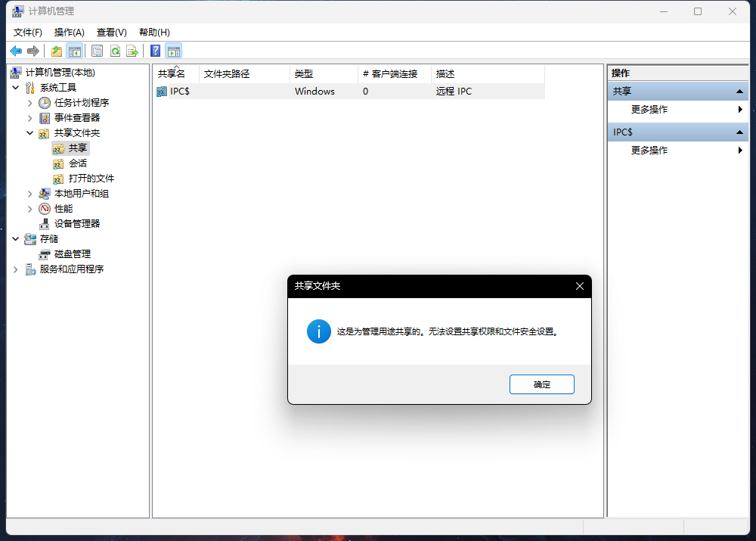Screen dimensions: 756x541
Task: Open the 查看(V) menu
Action: [x=111, y=33]
